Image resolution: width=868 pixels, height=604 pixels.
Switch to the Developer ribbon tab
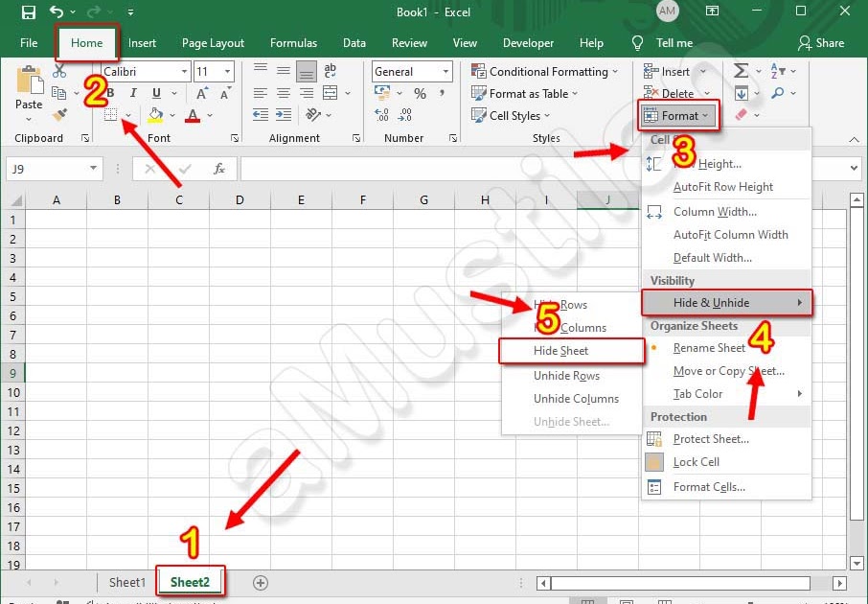(x=528, y=42)
